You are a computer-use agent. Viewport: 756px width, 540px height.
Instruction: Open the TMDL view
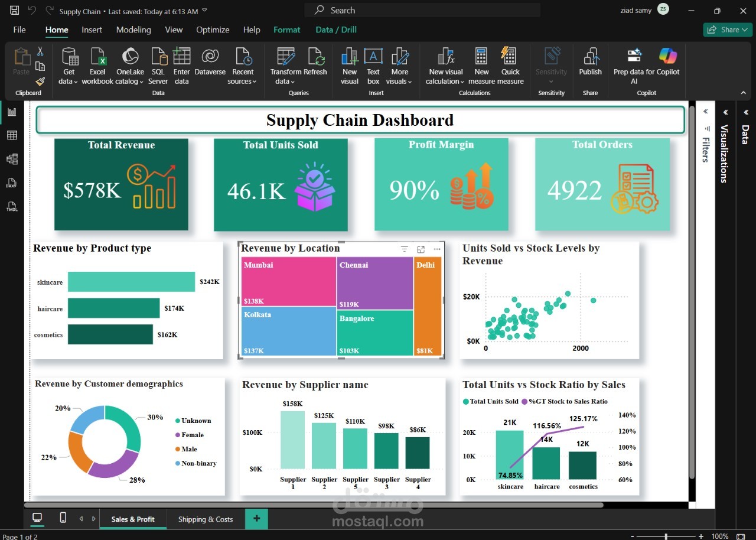pos(12,207)
